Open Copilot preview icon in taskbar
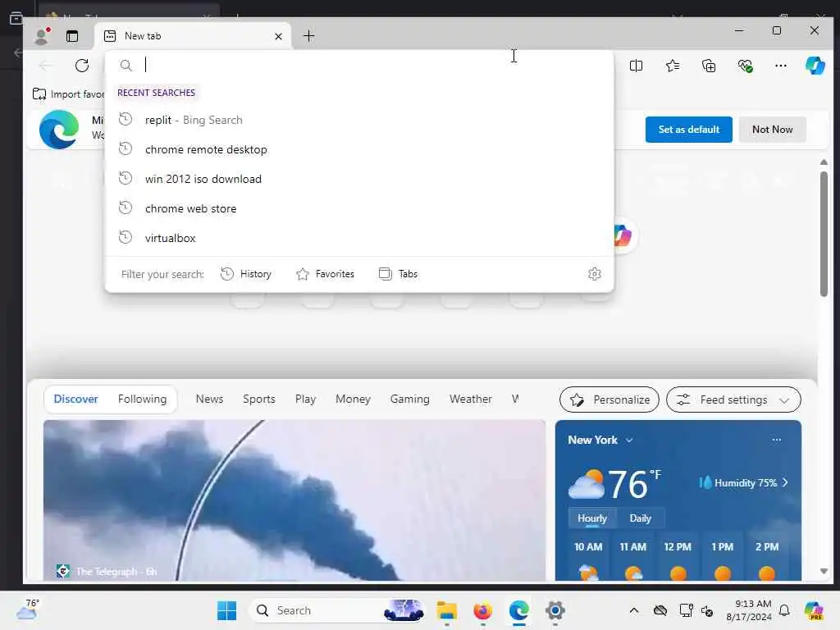Screen dimensions: 840x630 click(813, 610)
